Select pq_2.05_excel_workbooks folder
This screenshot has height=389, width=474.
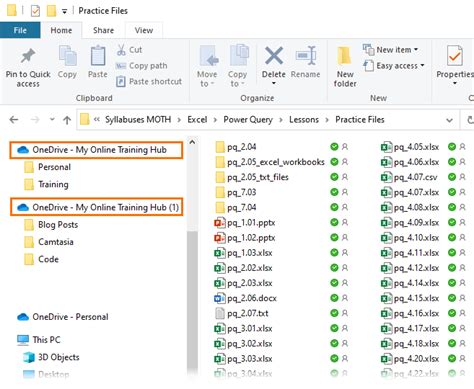(270, 162)
